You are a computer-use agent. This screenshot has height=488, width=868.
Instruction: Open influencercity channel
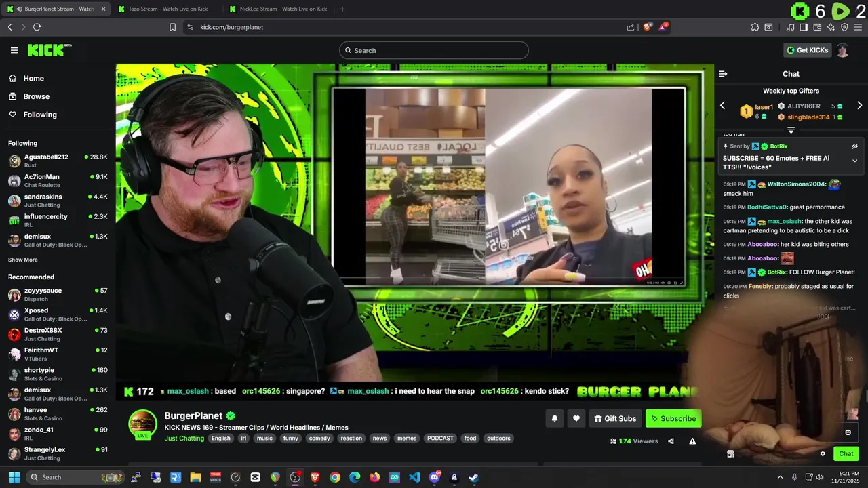point(58,220)
